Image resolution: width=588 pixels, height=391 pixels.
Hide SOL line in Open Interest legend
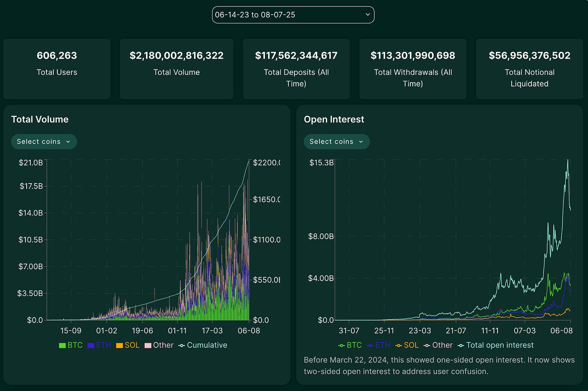click(x=407, y=345)
